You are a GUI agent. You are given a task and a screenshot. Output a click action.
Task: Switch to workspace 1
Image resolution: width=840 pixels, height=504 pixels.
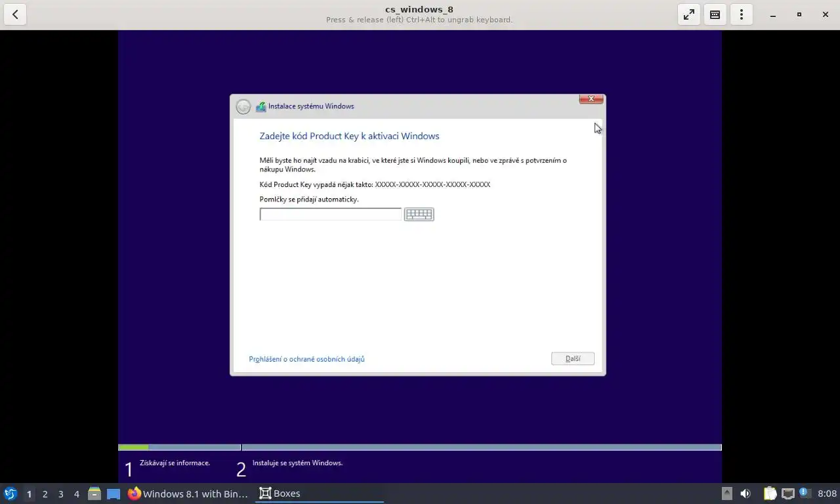(x=29, y=493)
